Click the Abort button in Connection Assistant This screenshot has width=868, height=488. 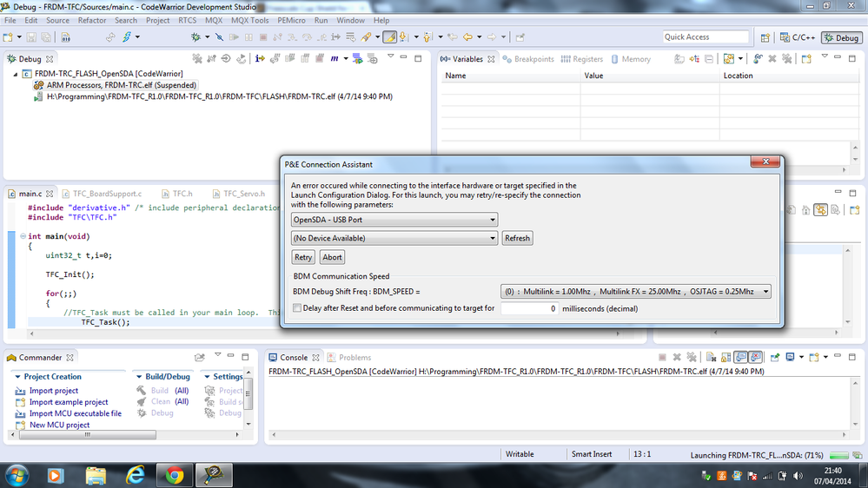332,257
